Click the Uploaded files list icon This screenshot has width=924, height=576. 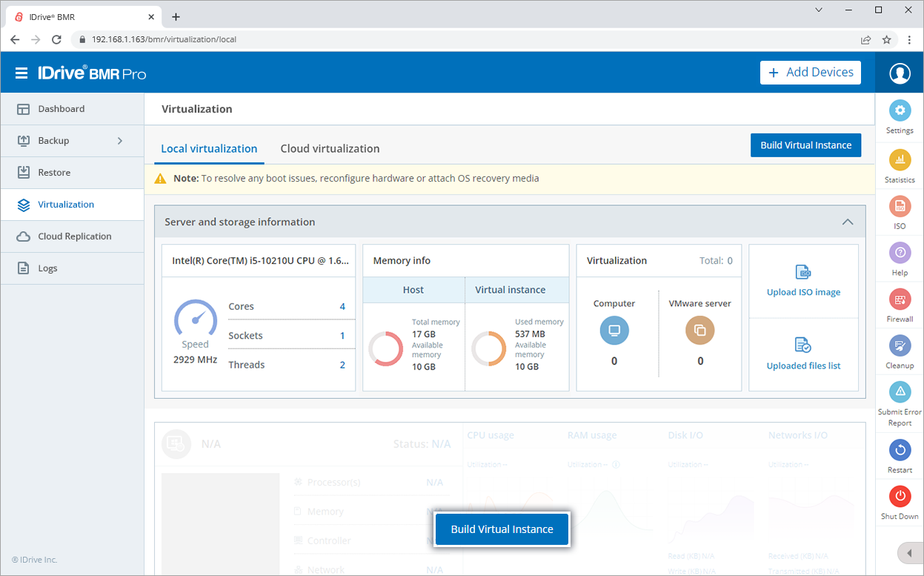click(x=803, y=345)
